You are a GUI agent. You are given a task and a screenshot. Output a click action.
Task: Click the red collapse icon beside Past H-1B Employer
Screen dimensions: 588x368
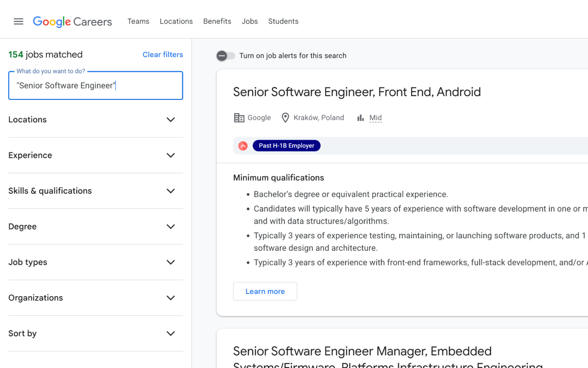(243, 146)
